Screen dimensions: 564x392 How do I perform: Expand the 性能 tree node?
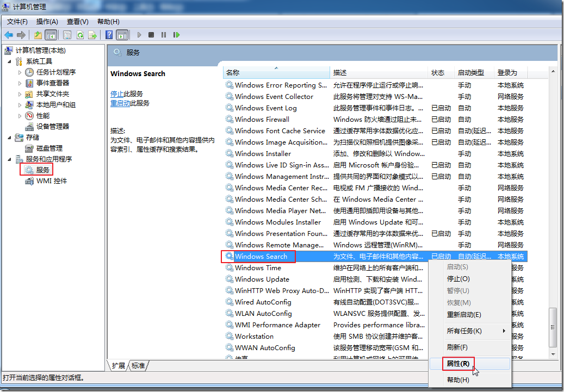20,116
